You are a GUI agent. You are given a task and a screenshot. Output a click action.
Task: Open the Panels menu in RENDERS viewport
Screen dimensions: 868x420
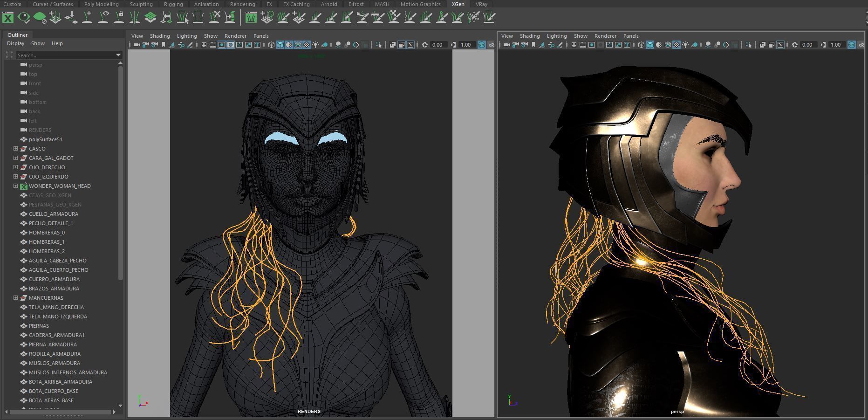[x=261, y=36]
